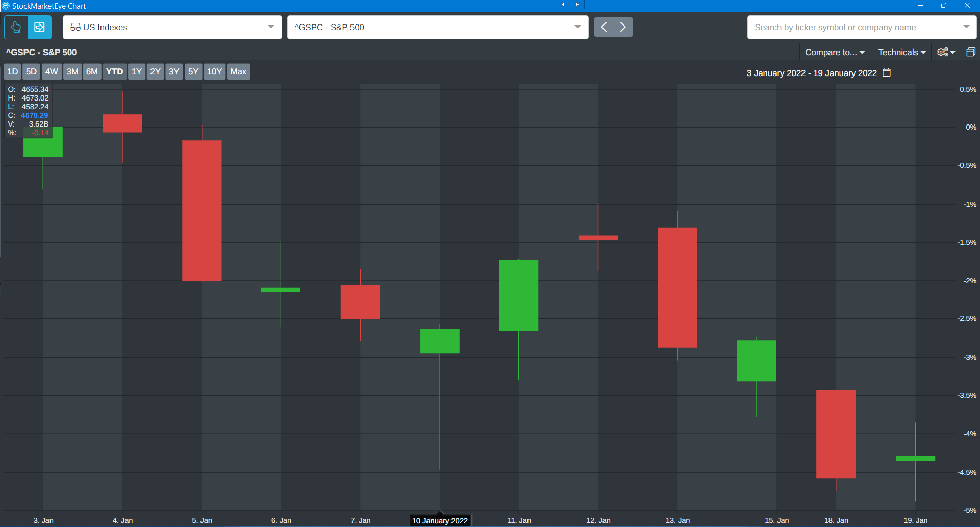Open the Compare to... menu
Image resolution: width=980 pixels, height=527 pixels.
pos(835,52)
